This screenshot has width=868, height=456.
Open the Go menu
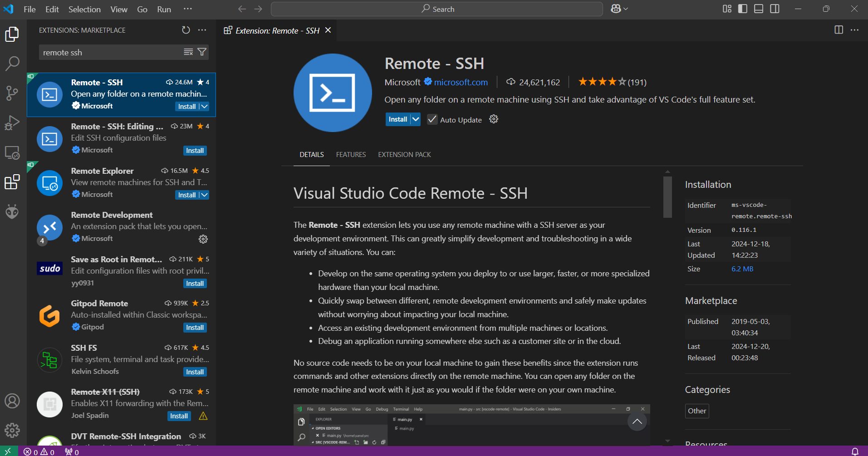pos(142,9)
